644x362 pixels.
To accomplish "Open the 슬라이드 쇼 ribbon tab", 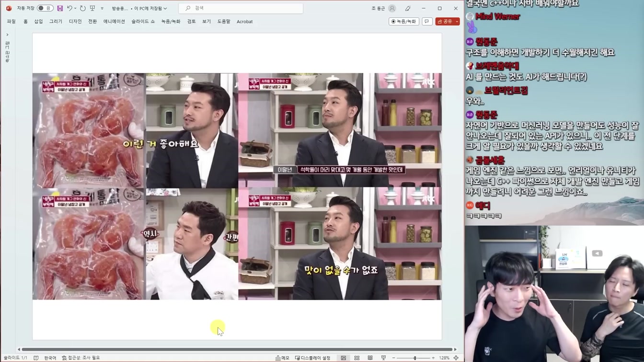I will point(143,22).
